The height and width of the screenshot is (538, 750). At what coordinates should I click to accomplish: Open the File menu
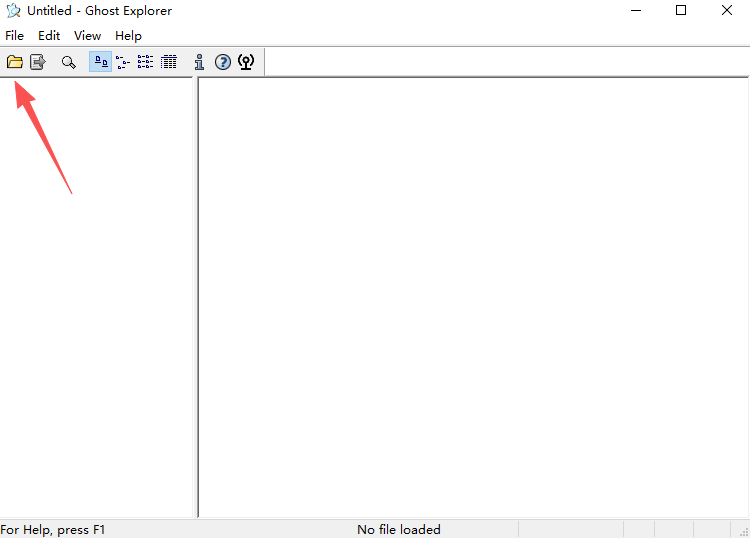pyautogui.click(x=14, y=36)
